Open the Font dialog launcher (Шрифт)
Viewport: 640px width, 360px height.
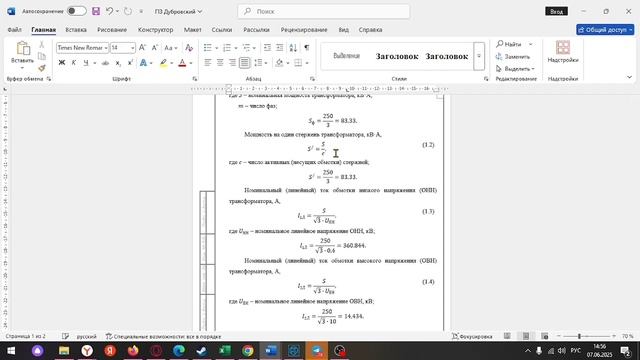(x=195, y=79)
